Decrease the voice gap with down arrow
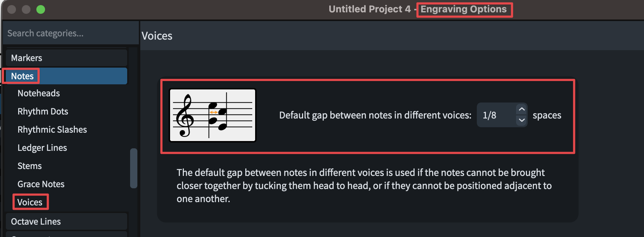 click(x=522, y=120)
